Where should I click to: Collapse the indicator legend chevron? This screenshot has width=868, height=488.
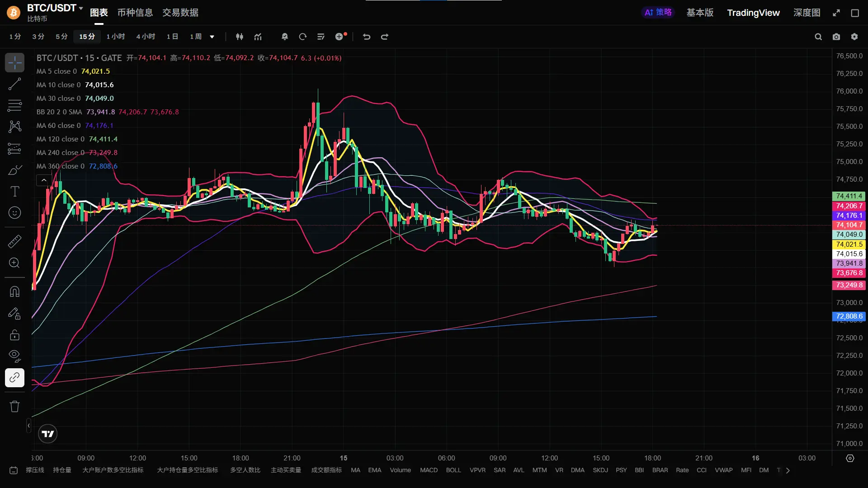click(44, 180)
